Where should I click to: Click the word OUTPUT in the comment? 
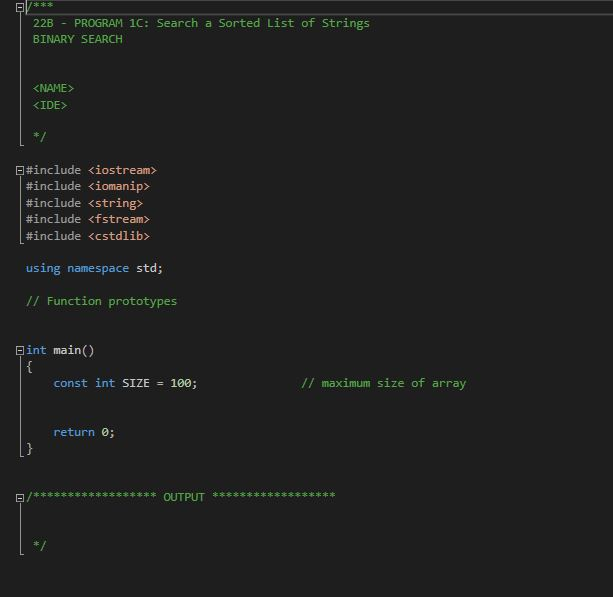[184, 497]
